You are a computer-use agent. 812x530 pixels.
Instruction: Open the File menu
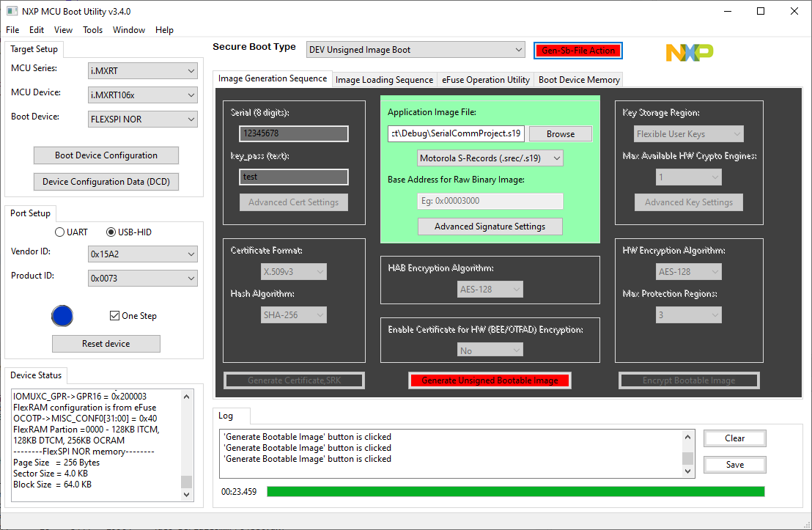(12, 30)
